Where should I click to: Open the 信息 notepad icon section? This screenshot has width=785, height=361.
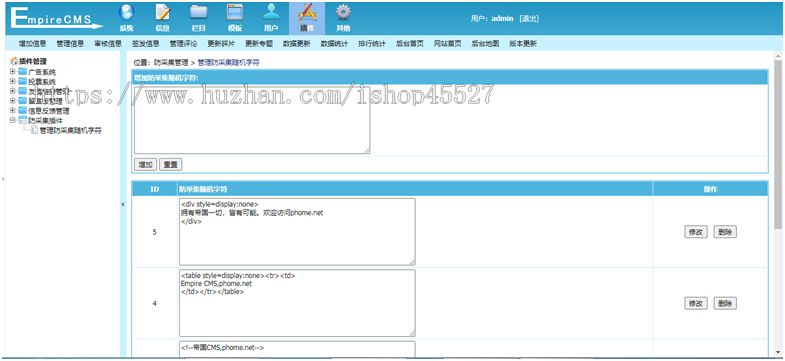pyautogui.click(x=162, y=18)
